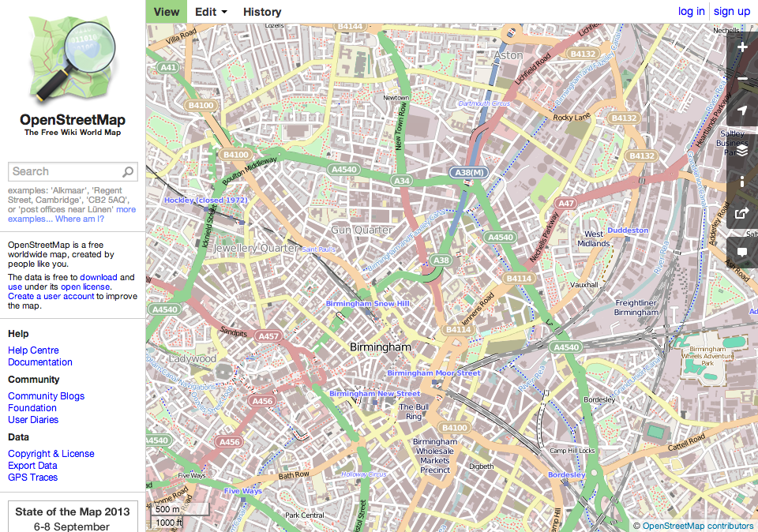758x532 pixels.
Task: Open the map key info icon
Action: click(742, 182)
